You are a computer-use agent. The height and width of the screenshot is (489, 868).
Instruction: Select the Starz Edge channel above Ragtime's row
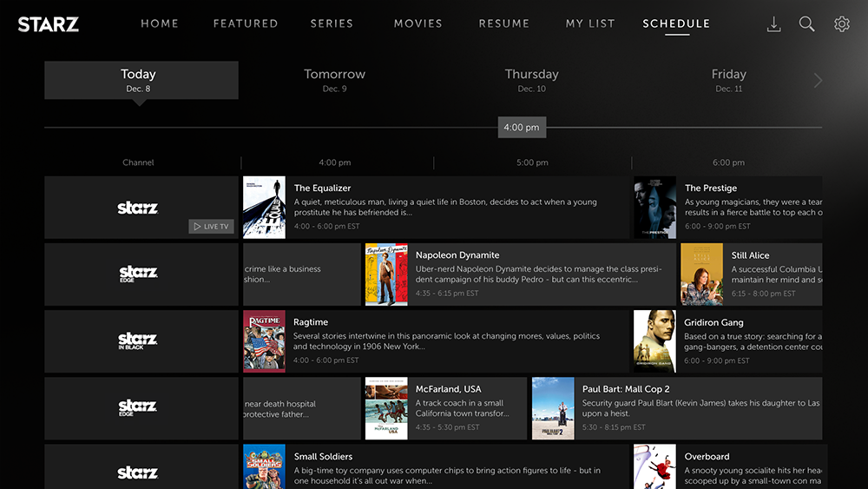coord(138,274)
